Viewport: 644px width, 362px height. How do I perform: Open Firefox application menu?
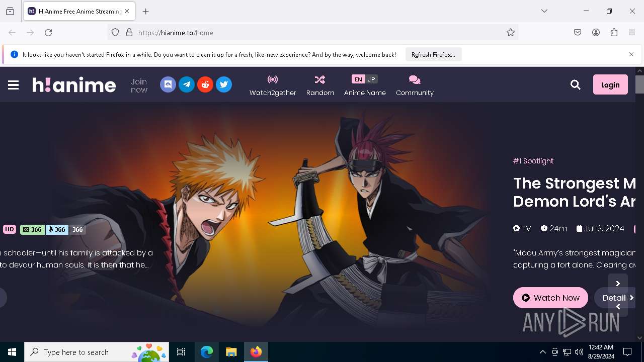click(x=632, y=33)
